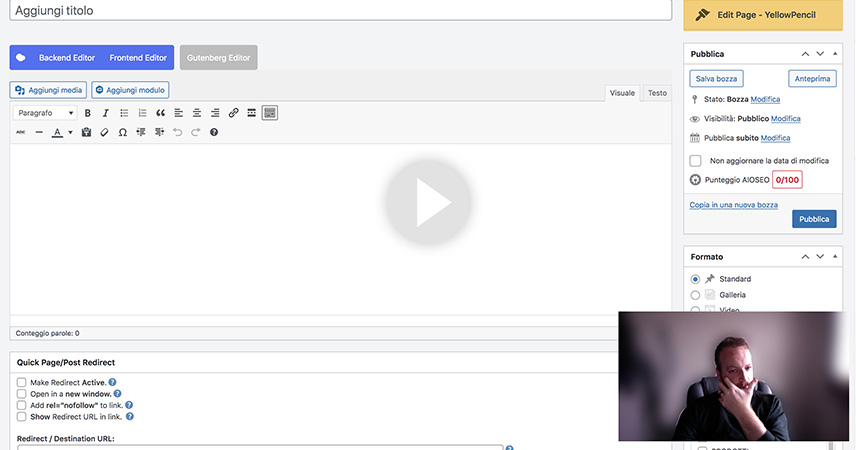Enable Make Redirect Active checkbox
856x450 pixels.
(22, 382)
